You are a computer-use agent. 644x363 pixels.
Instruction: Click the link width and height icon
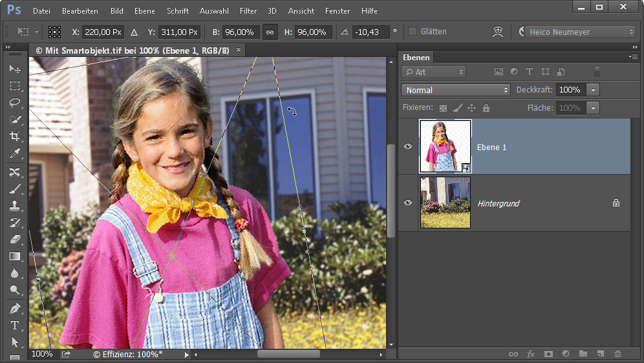[x=270, y=32]
